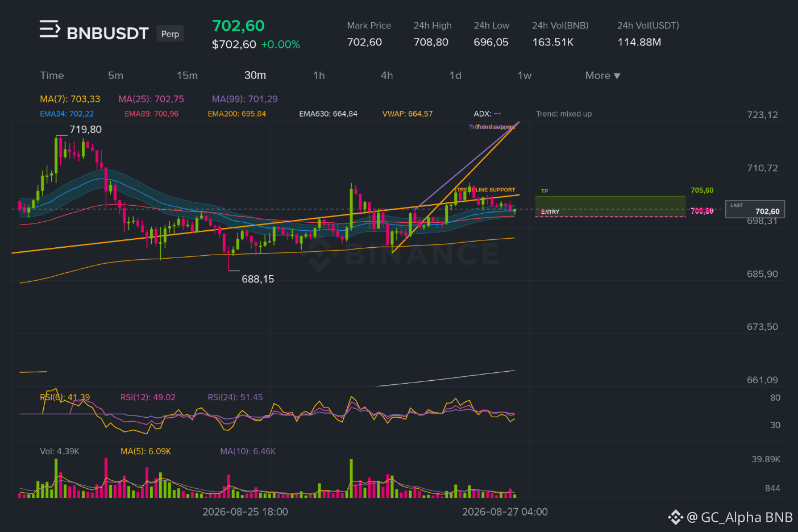This screenshot has width=798, height=532.
Task: Click the 673,50 price axis label
Action: click(x=762, y=327)
